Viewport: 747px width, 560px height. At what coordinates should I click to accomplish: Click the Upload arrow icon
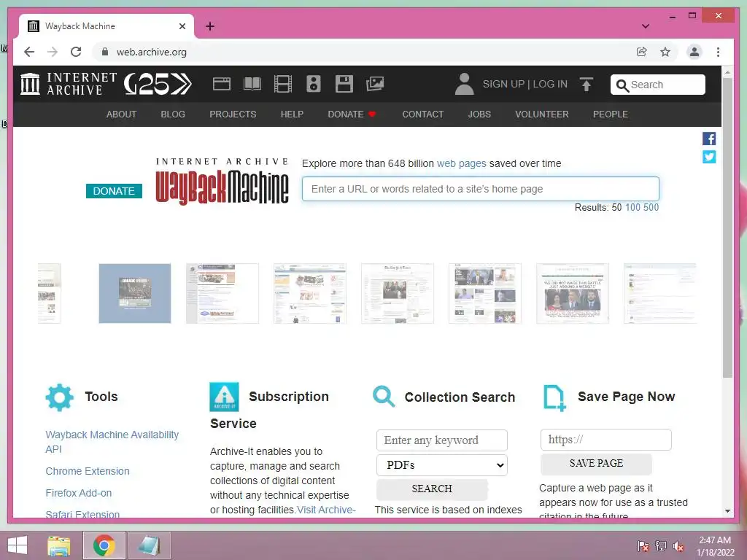pyautogui.click(x=587, y=85)
